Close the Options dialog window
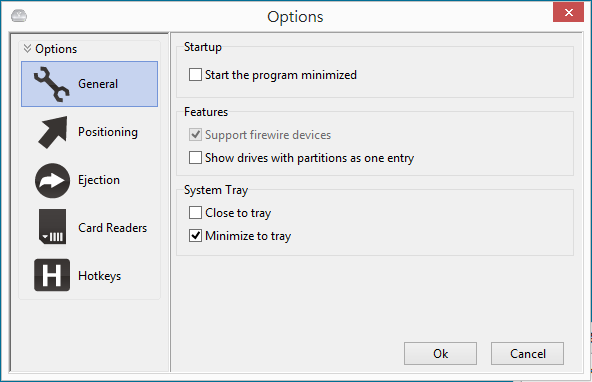 coord(569,12)
